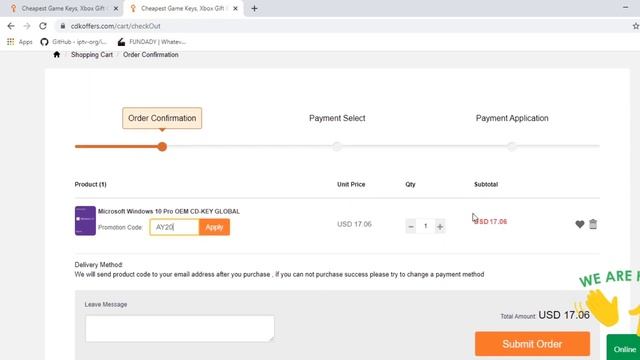Click the Leave Message text box
Image resolution: width=640 pixels, height=360 pixels.
click(180, 328)
